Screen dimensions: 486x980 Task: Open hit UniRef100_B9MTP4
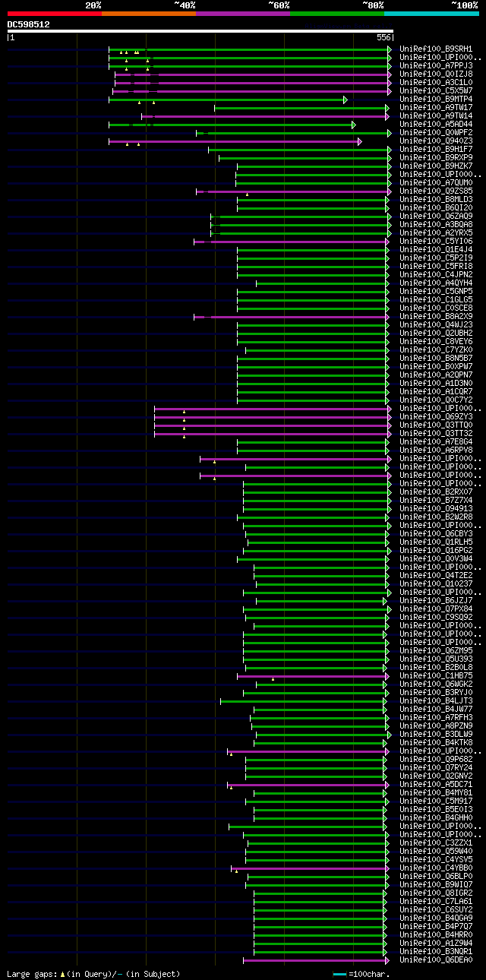[x=436, y=100]
